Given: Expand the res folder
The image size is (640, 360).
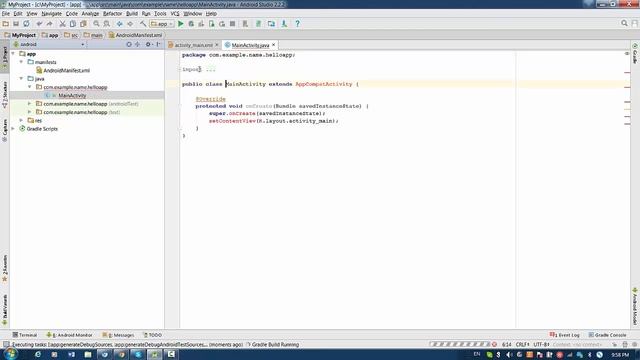Looking at the screenshot, I should coord(21,120).
